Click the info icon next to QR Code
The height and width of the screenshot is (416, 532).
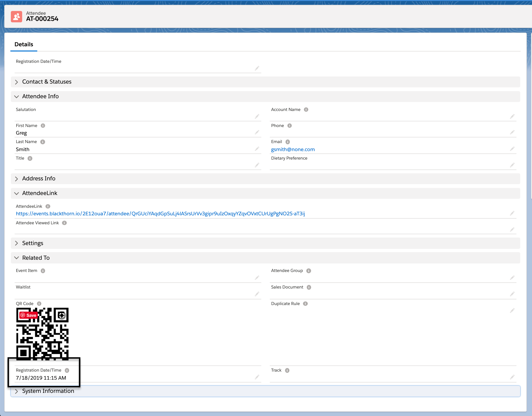point(39,304)
